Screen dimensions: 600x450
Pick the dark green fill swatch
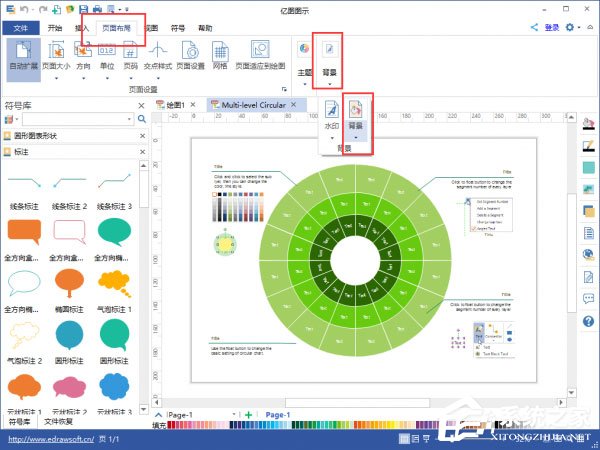295,425
